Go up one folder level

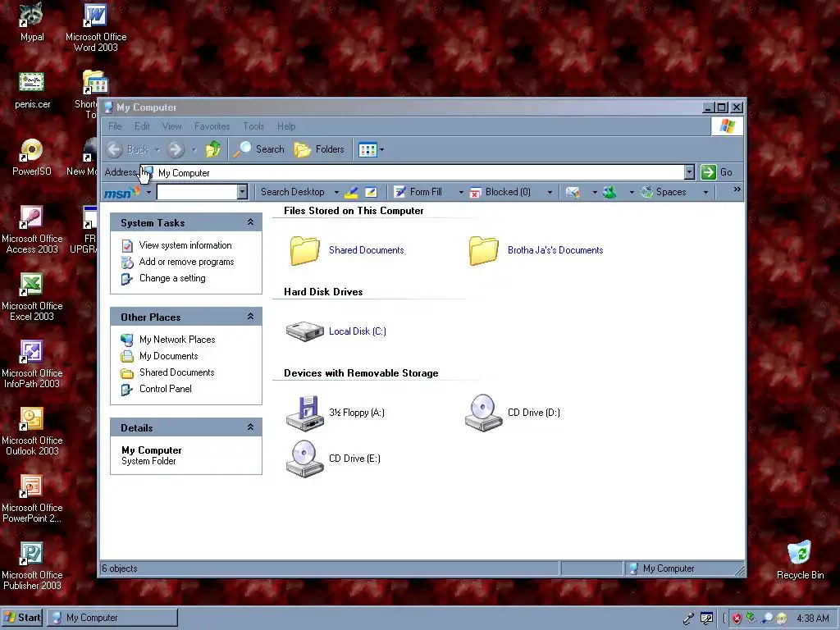pyautogui.click(x=213, y=149)
